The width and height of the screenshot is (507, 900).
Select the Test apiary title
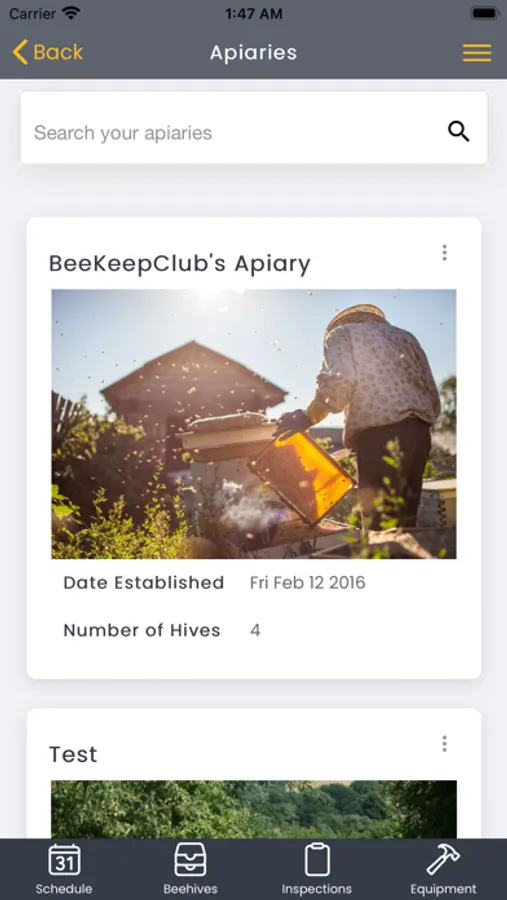[x=73, y=754]
